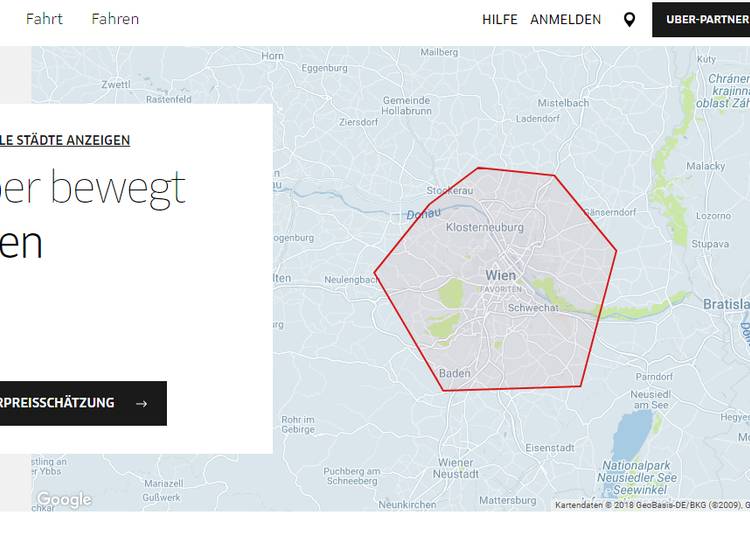Click the Lozorno map label
750x560 pixels.
coord(713,216)
